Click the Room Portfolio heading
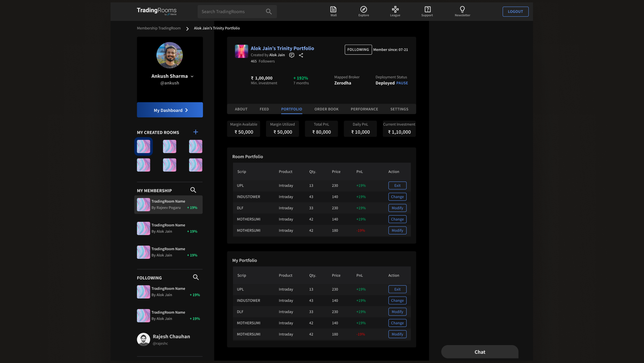The width and height of the screenshot is (644, 363). [247, 157]
